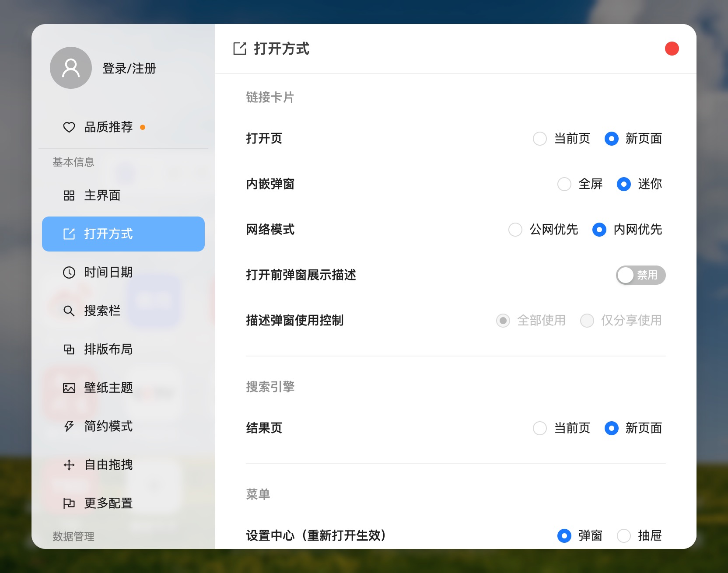The image size is (728, 573).
Task: Click 登录/注册 link
Action: pyautogui.click(x=129, y=68)
